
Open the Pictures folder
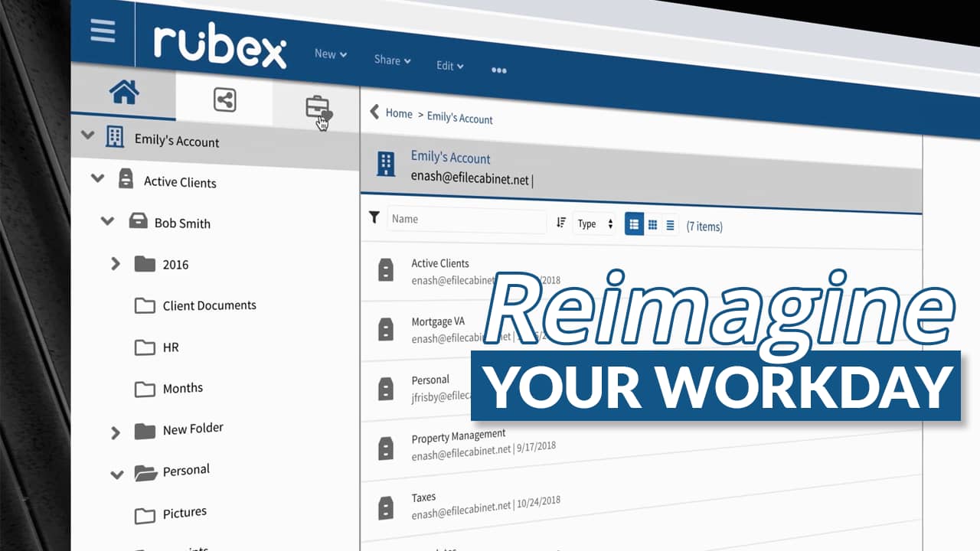pos(185,513)
